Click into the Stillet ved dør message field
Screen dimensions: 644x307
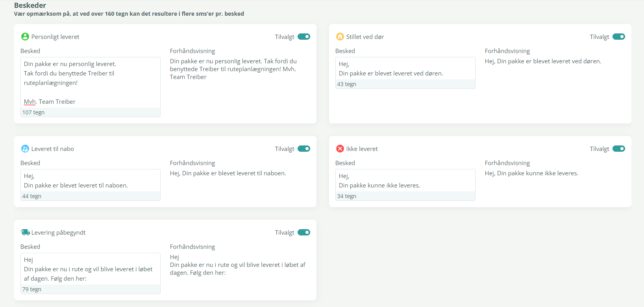(405, 69)
